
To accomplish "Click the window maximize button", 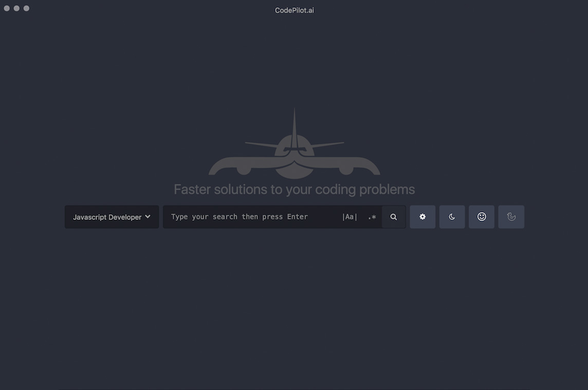I will [26, 8].
